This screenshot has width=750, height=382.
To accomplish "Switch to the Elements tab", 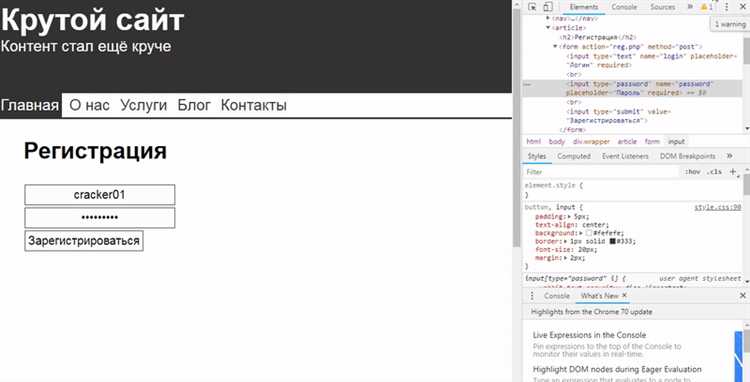I will click(584, 7).
